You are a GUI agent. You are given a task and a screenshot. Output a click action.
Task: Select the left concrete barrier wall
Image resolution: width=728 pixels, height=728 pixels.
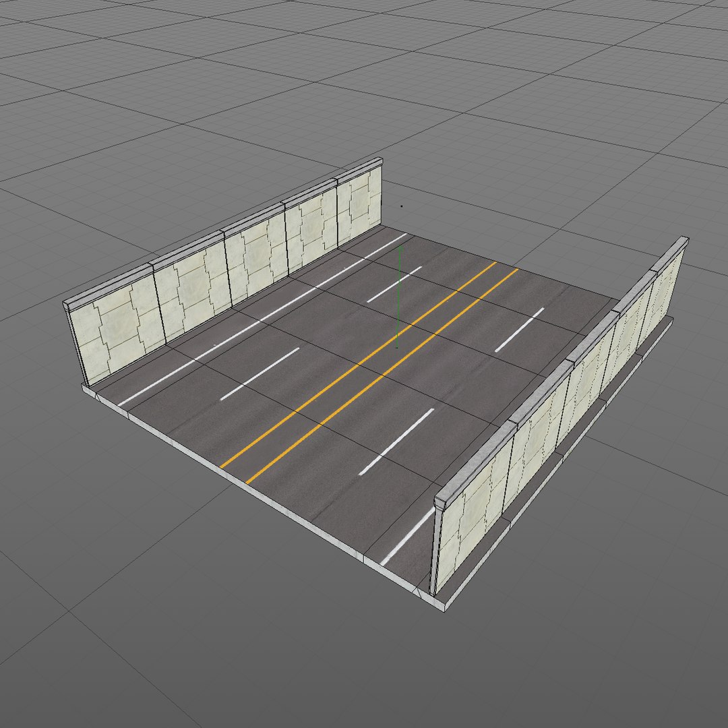pyautogui.click(x=223, y=272)
